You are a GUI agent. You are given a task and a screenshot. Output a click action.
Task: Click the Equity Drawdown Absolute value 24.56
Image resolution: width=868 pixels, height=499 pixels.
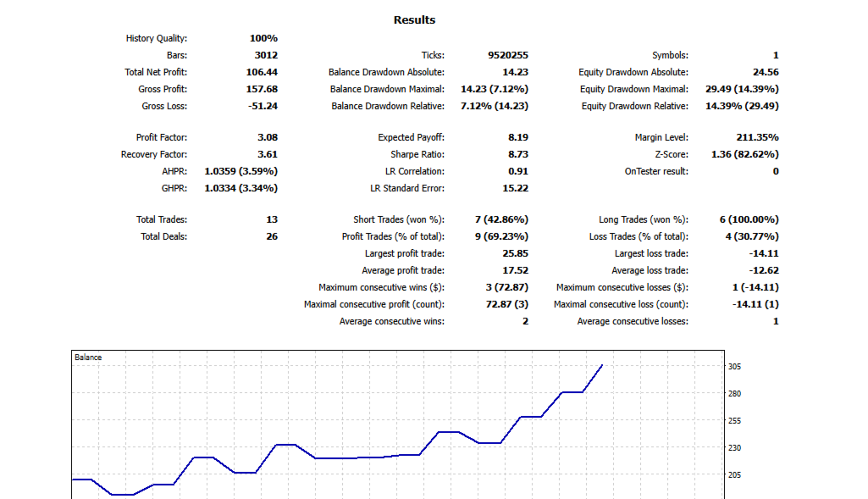click(x=766, y=72)
